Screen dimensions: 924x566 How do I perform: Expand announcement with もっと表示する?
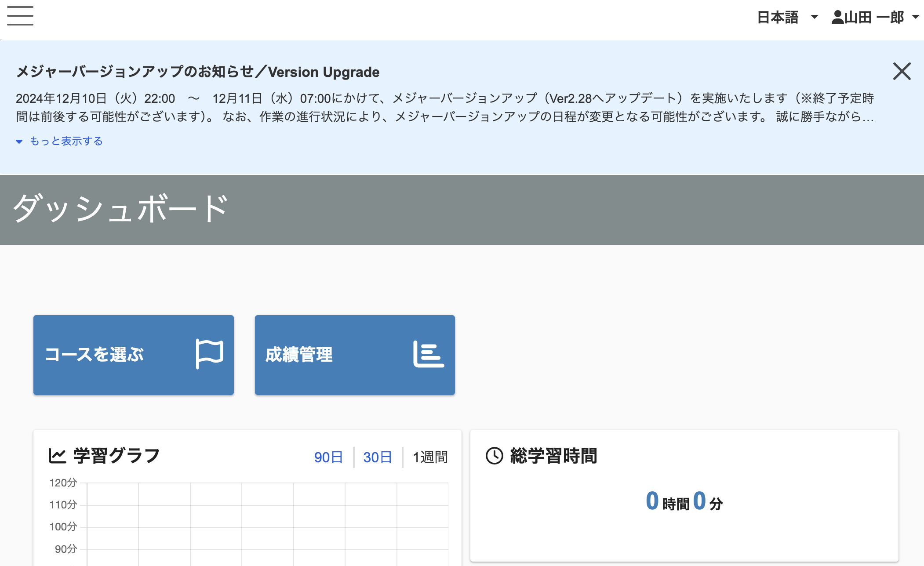point(59,141)
